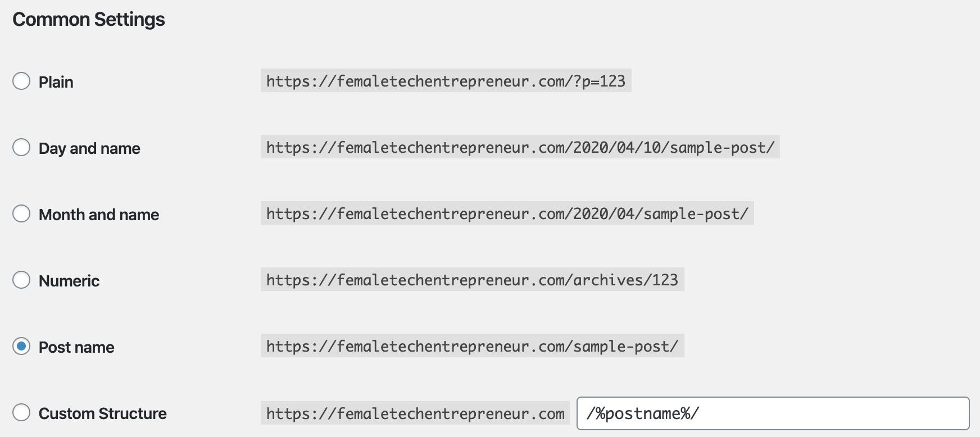Screen dimensions: 980x437
Task: Select Month and name radio button
Action: [x=21, y=213]
